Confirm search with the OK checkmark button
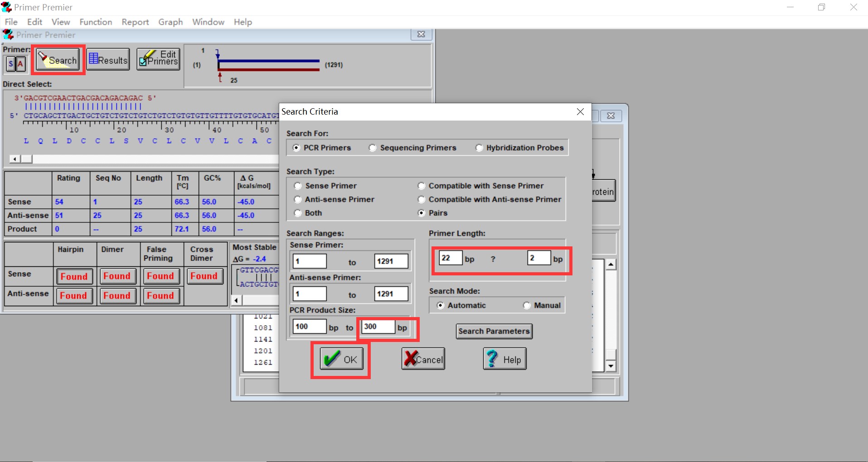Screen dimensions: 868x462 tap(341, 359)
